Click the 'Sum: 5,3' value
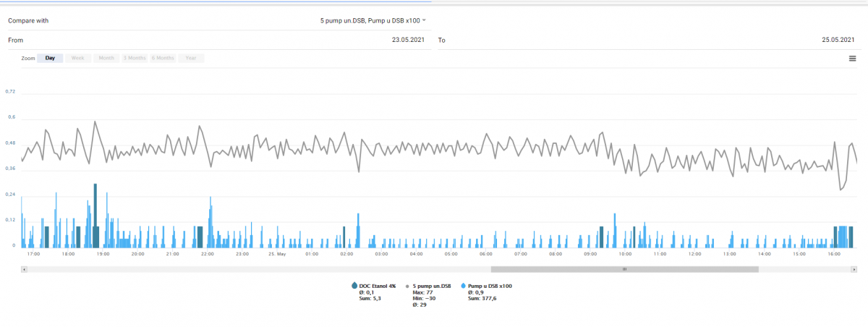 point(370,298)
